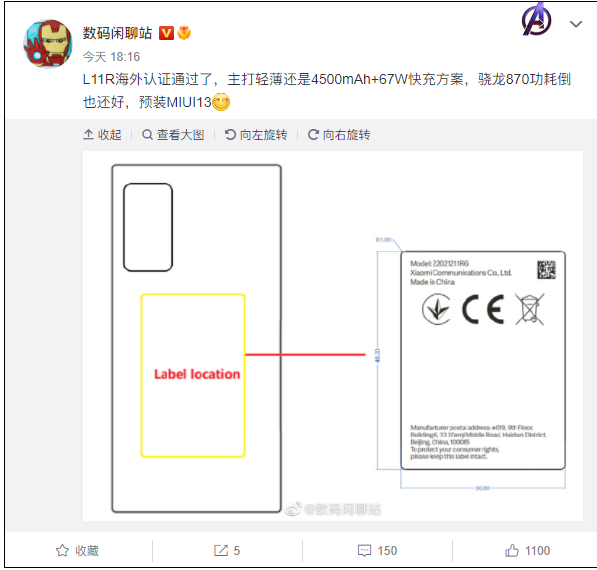Click the star 收藏 favorite icon
Viewport: 597px width, 570px height.
62,550
